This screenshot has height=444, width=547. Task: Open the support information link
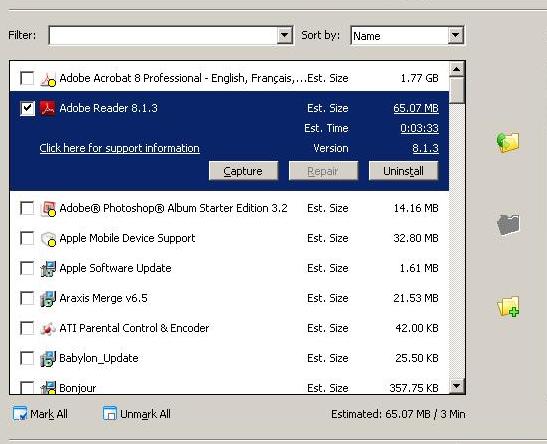click(x=120, y=148)
